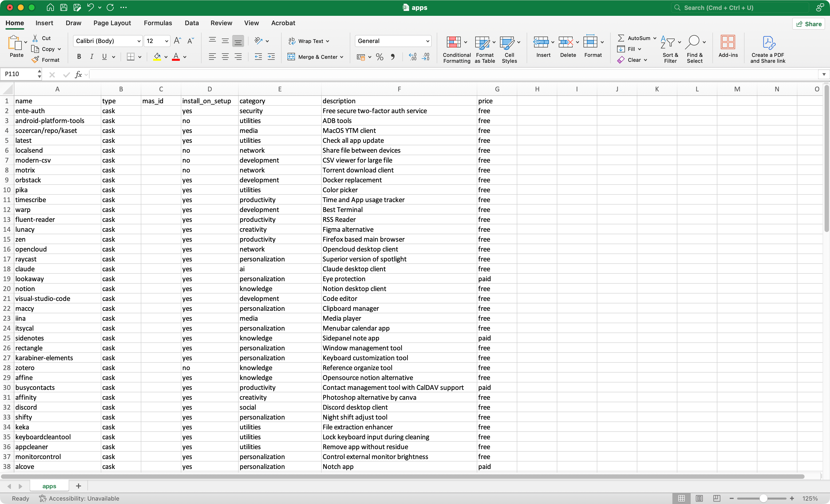The image size is (830, 504).
Task: Toggle Bold formatting
Action: (79, 57)
